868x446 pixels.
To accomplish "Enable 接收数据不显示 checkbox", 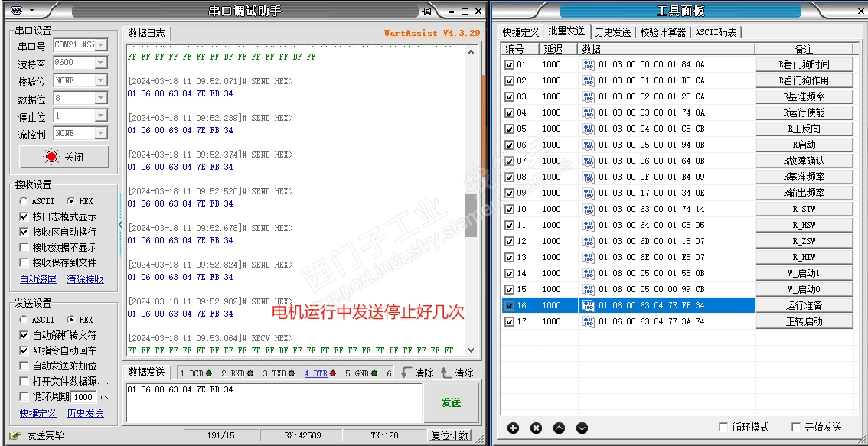I will pyautogui.click(x=24, y=247).
